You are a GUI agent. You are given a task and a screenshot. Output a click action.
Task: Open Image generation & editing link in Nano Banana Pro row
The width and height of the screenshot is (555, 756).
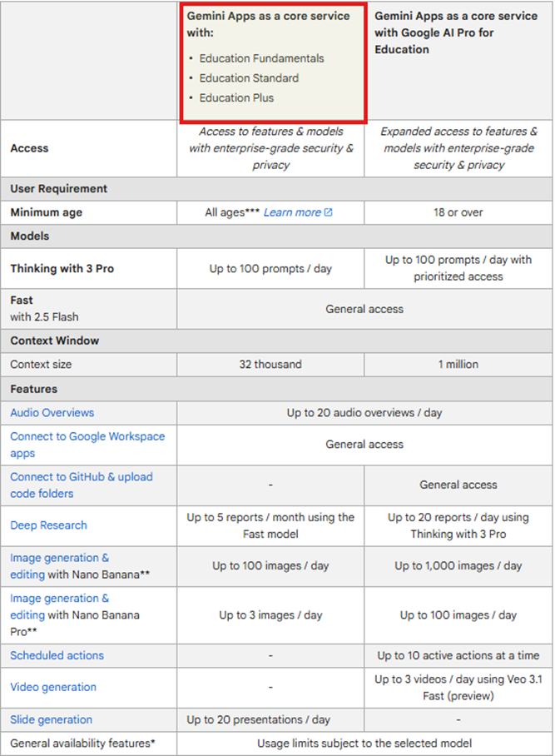(59, 599)
